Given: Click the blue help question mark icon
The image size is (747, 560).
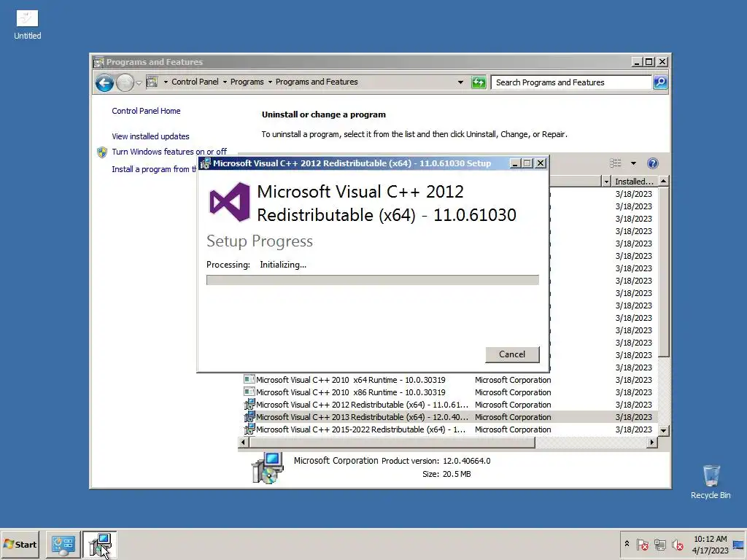Looking at the screenshot, I should [x=653, y=163].
